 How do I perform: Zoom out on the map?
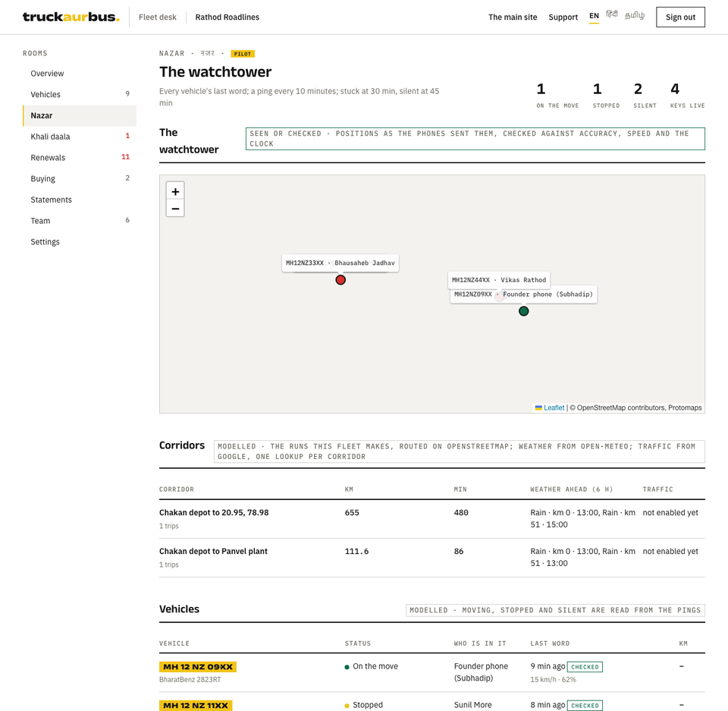(175, 209)
